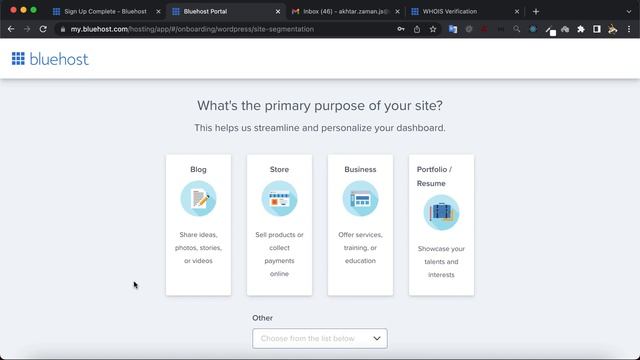The width and height of the screenshot is (640, 360).
Task: Bookmark this page with the star
Action: pyautogui.click(x=433, y=29)
